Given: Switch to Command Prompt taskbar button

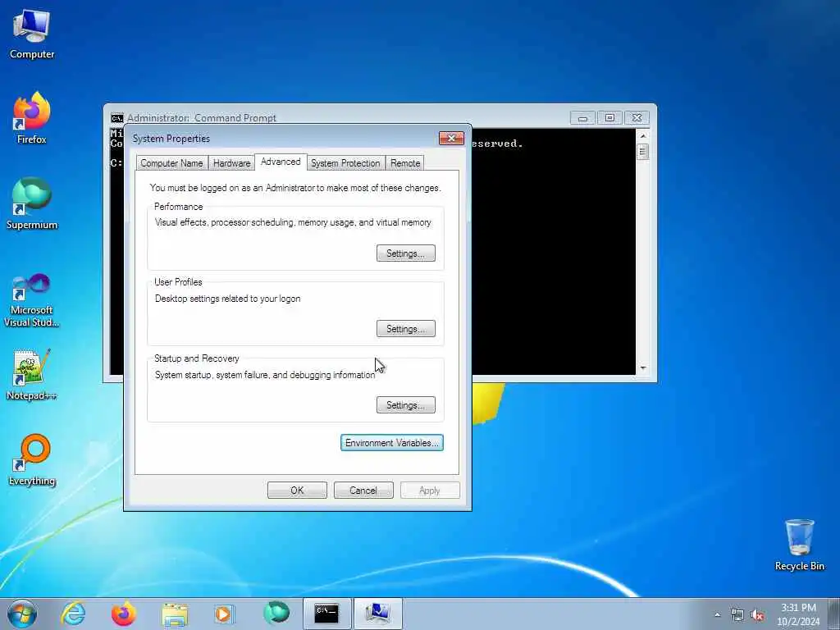Looking at the screenshot, I should coord(326,614).
